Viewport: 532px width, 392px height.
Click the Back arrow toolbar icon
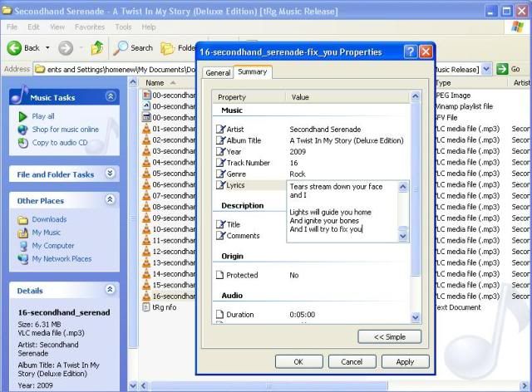[14, 48]
